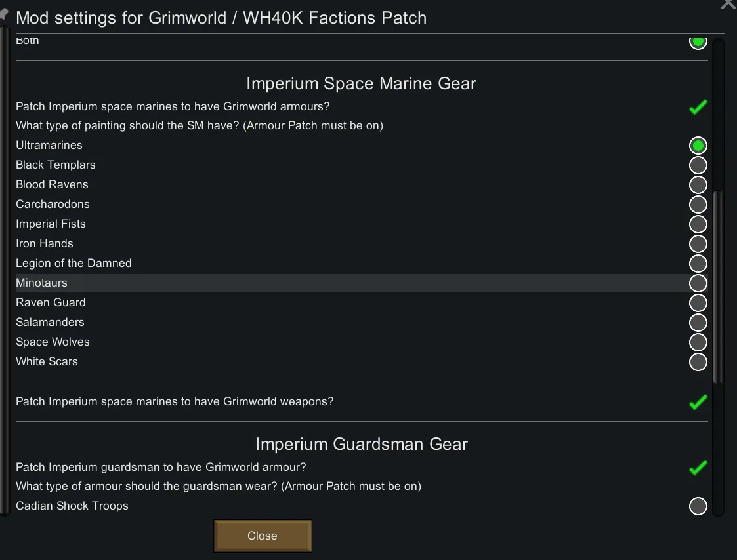This screenshot has height=560, width=737.
Task: Select Cadian Shock Troops armour option
Action: (698, 506)
